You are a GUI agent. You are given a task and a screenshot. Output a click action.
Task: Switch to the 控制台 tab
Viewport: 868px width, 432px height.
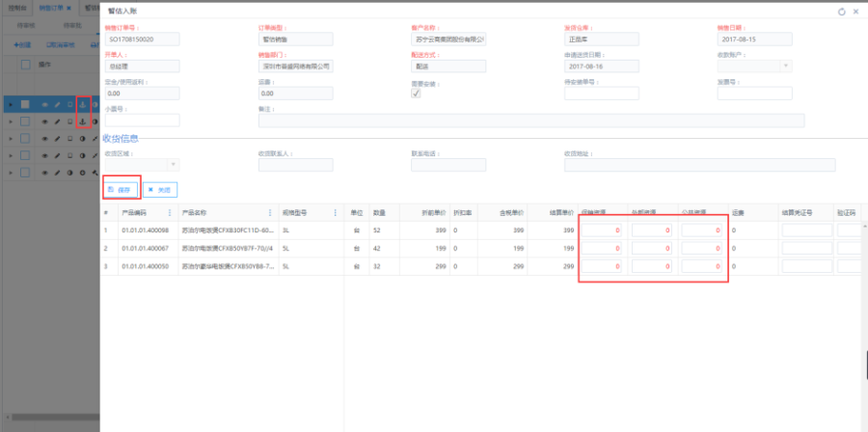coord(16,7)
